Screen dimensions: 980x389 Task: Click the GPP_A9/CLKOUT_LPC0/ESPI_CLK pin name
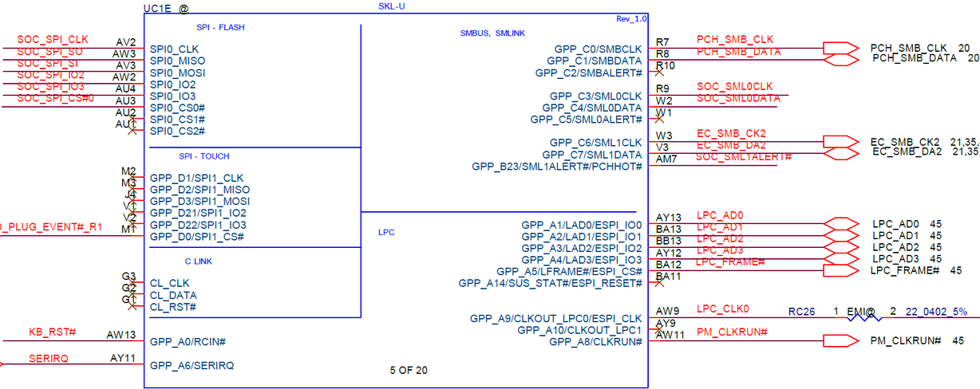(x=556, y=318)
